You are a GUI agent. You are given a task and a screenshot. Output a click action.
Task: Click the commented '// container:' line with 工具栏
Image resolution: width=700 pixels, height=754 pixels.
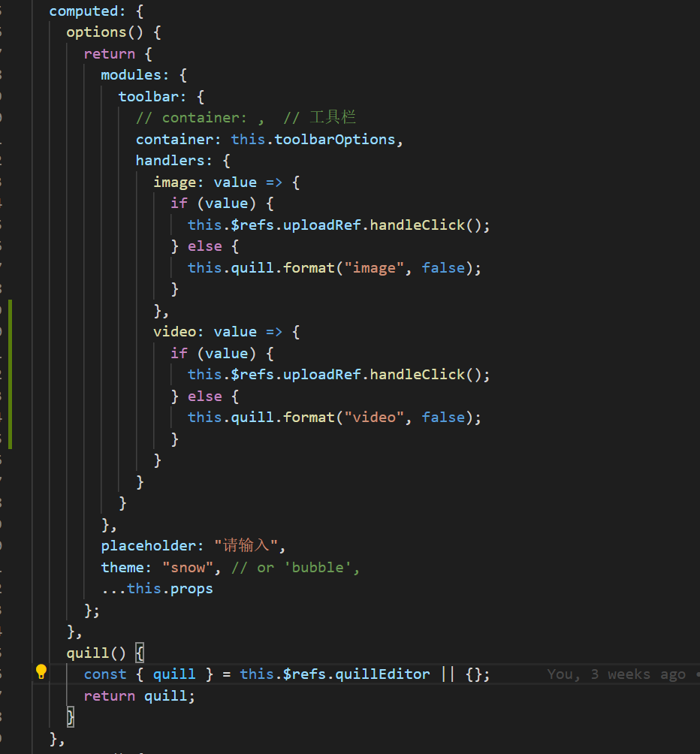click(x=246, y=118)
